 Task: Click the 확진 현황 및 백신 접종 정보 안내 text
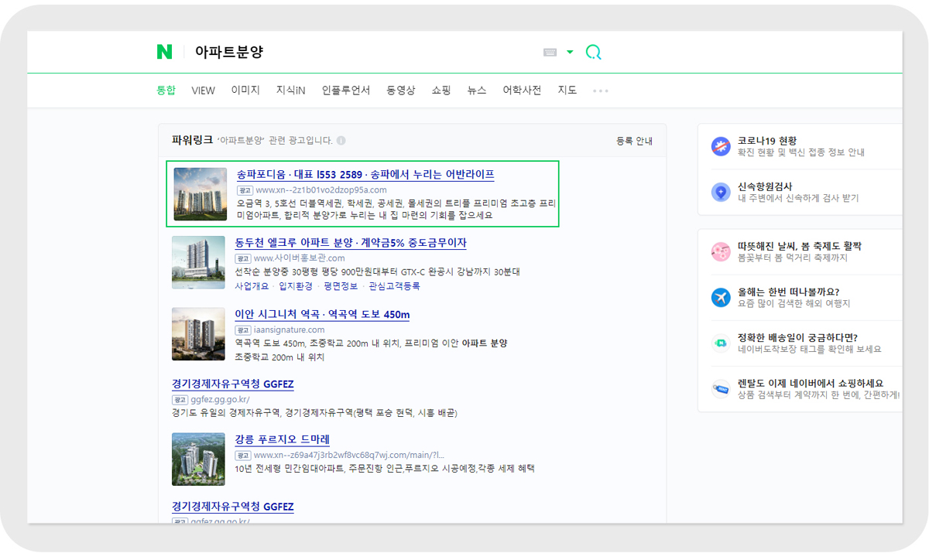(x=801, y=153)
